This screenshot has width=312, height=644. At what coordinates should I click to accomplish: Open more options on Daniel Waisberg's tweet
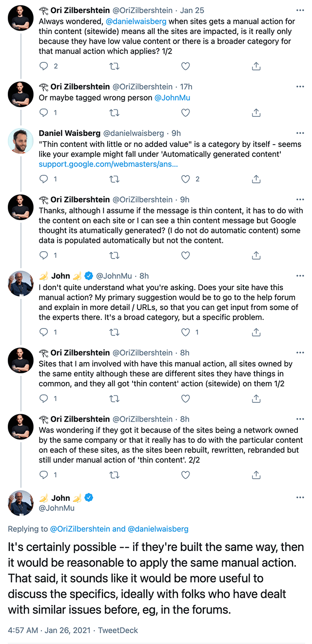coord(300,133)
